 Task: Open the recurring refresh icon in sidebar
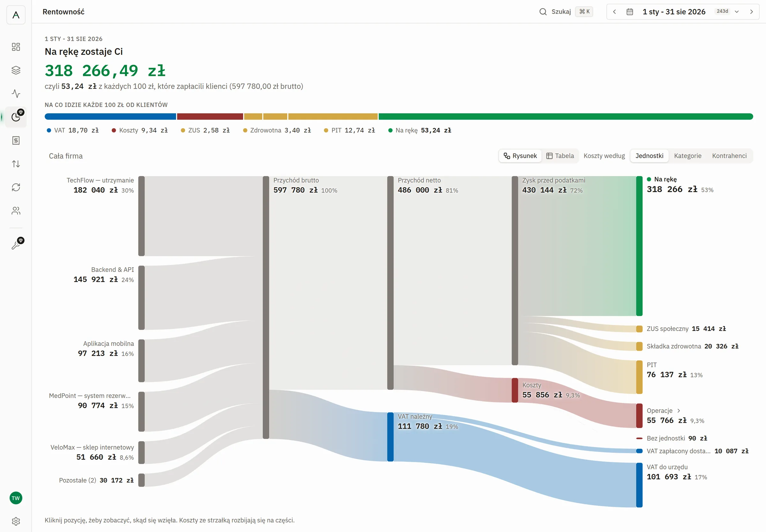16,187
